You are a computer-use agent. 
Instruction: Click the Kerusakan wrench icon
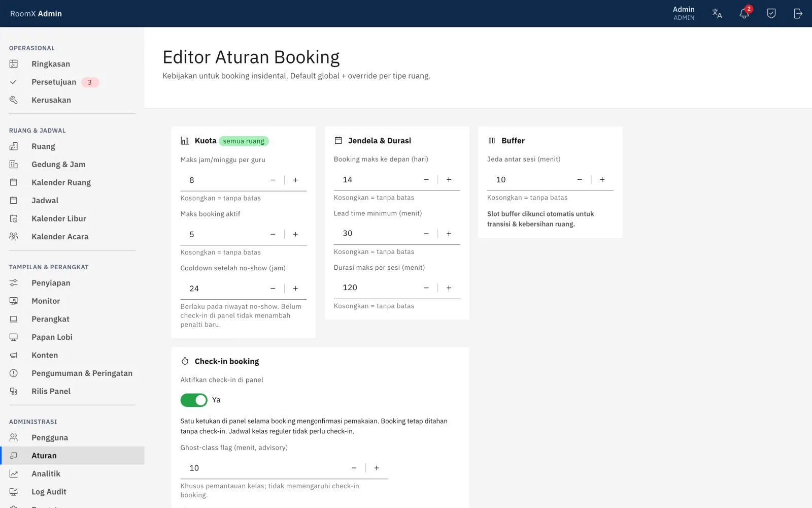point(14,100)
